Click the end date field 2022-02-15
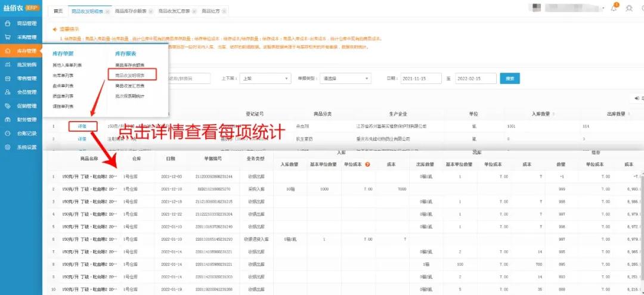The width and height of the screenshot is (644, 295). pyautogui.click(x=475, y=79)
